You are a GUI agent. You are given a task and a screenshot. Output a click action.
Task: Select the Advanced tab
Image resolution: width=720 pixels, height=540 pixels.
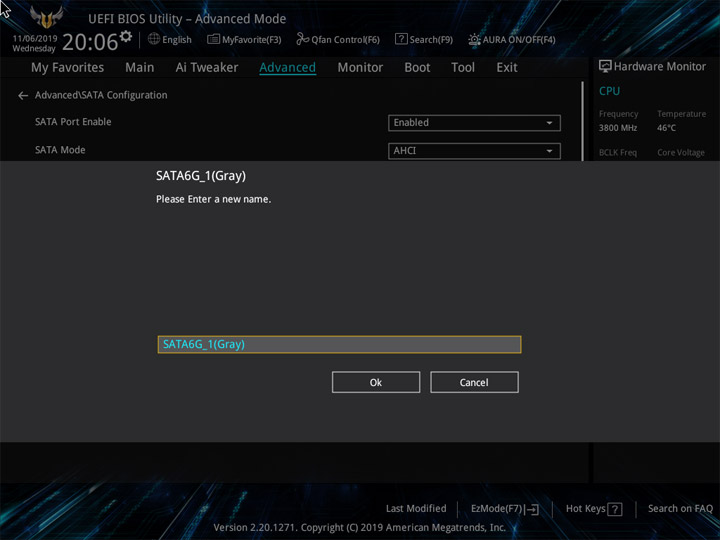pyautogui.click(x=287, y=68)
